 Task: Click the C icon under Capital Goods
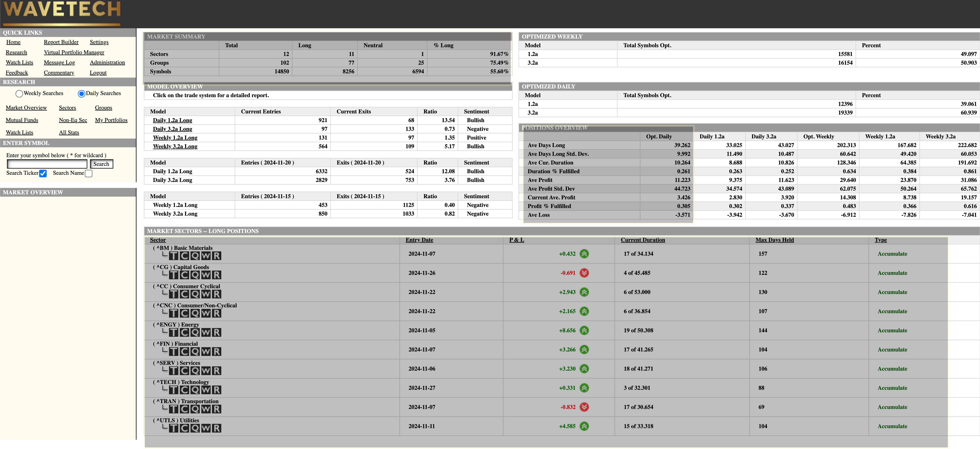pos(184,275)
